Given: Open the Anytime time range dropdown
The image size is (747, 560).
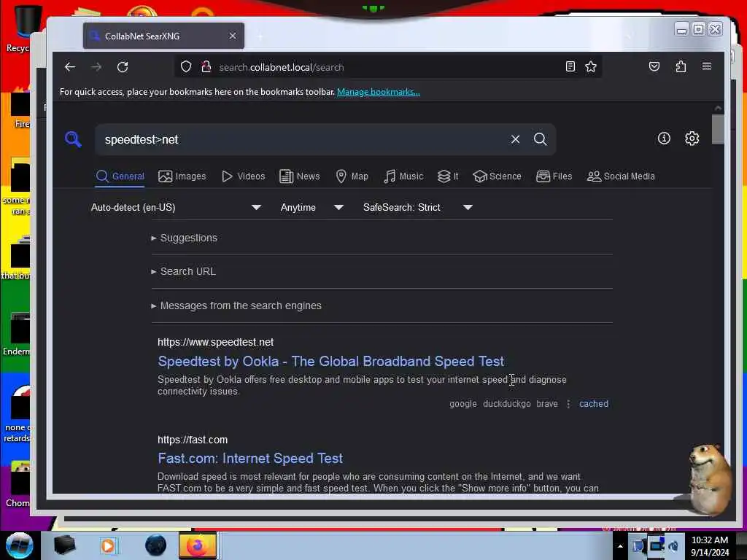Looking at the screenshot, I should point(311,207).
